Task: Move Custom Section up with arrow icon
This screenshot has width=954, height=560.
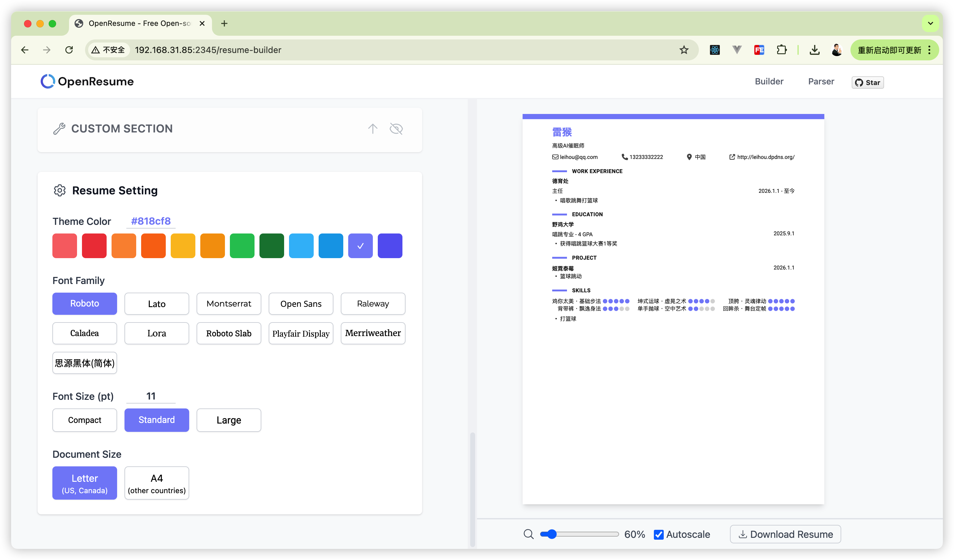Action: (373, 129)
